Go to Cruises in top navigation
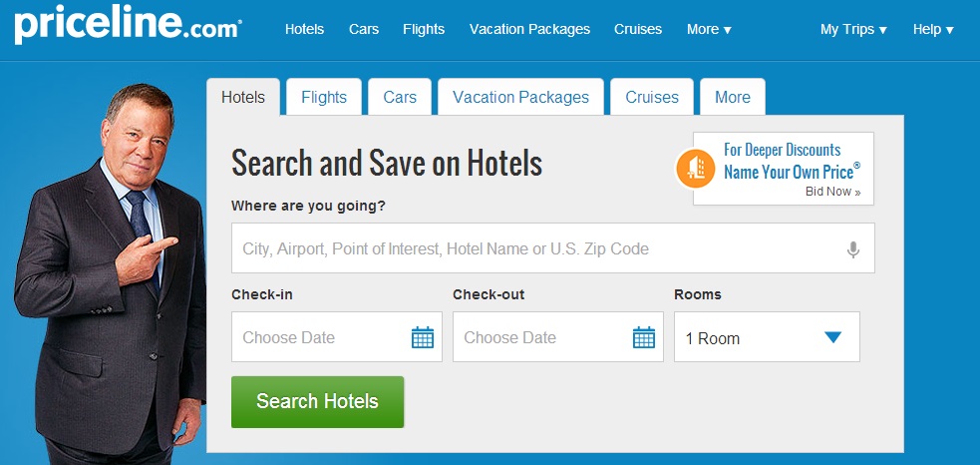Screen dimensions: 980x465 [x=637, y=29]
